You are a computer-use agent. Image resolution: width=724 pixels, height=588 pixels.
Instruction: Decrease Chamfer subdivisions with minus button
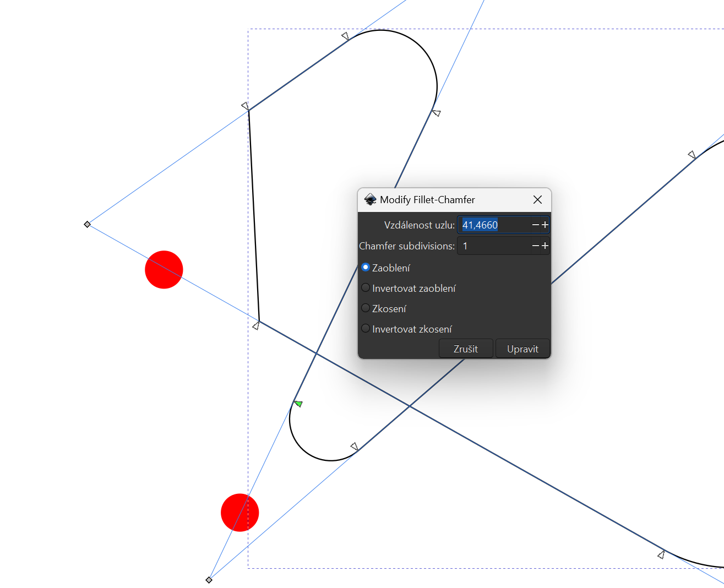click(x=535, y=246)
